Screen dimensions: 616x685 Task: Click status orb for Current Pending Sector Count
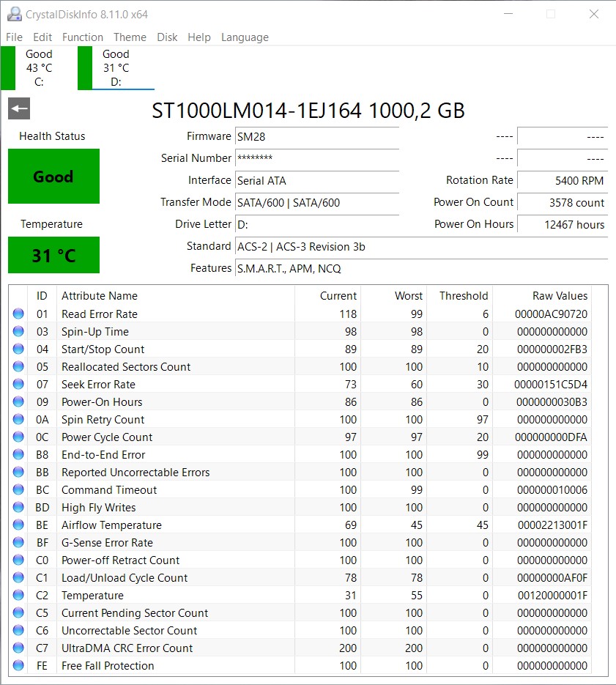click(18, 612)
